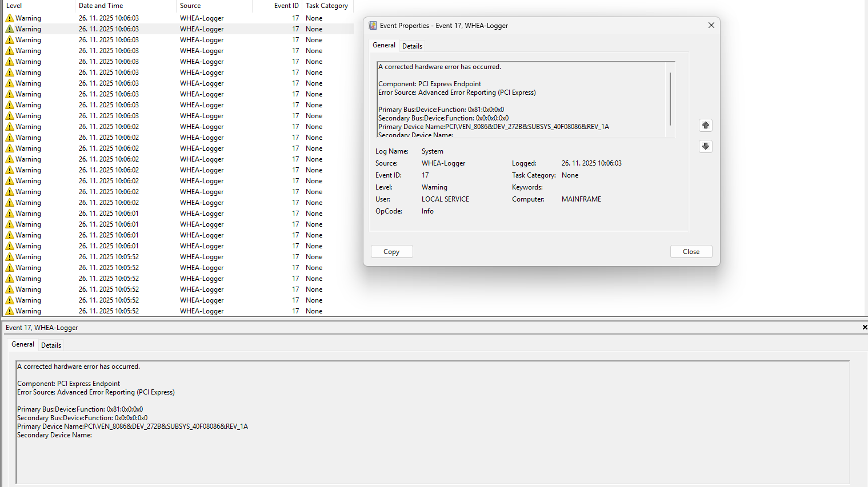Screen dimensions: 868x487
Task: Click the up arrow for previous event
Action: pyautogui.click(x=706, y=126)
